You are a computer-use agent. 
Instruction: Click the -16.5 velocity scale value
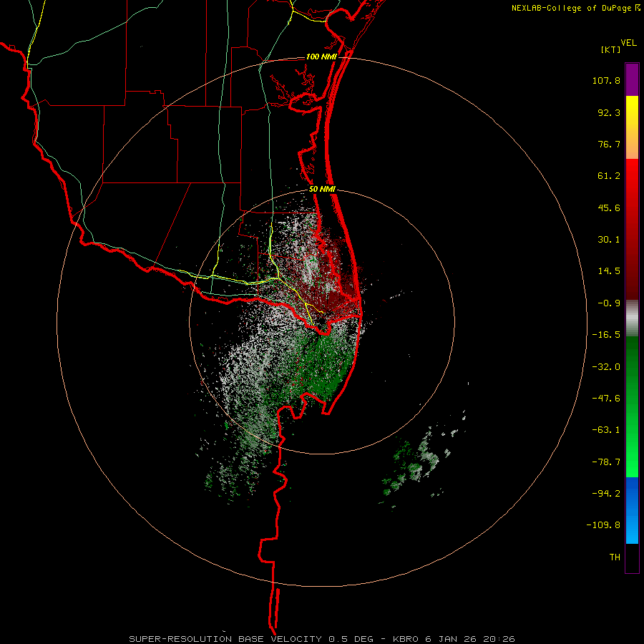coord(606,335)
